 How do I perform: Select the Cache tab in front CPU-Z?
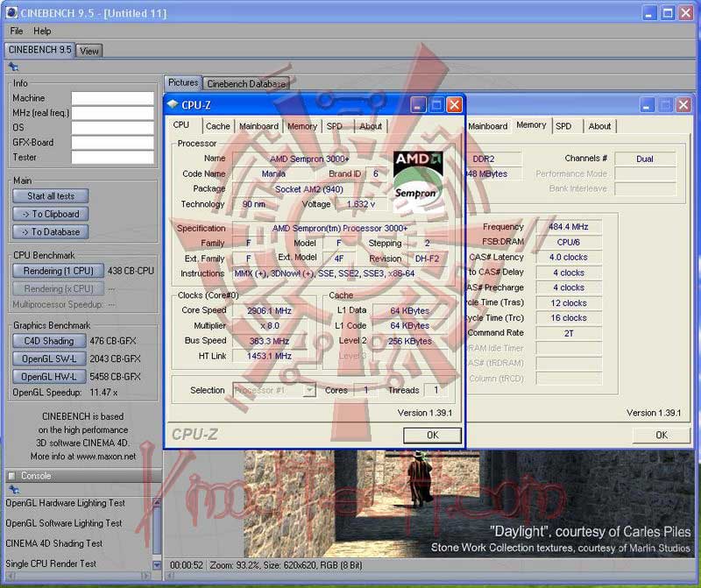point(217,126)
